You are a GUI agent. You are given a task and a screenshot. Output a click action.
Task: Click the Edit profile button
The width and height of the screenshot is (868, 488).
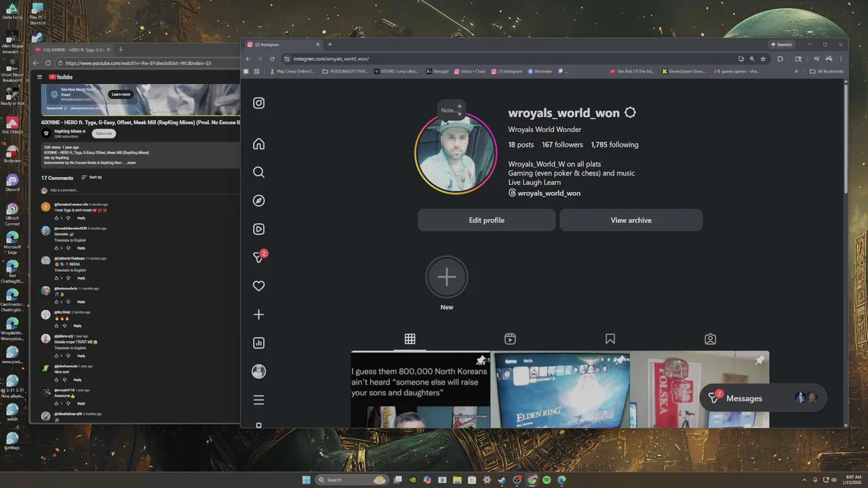tap(486, 220)
